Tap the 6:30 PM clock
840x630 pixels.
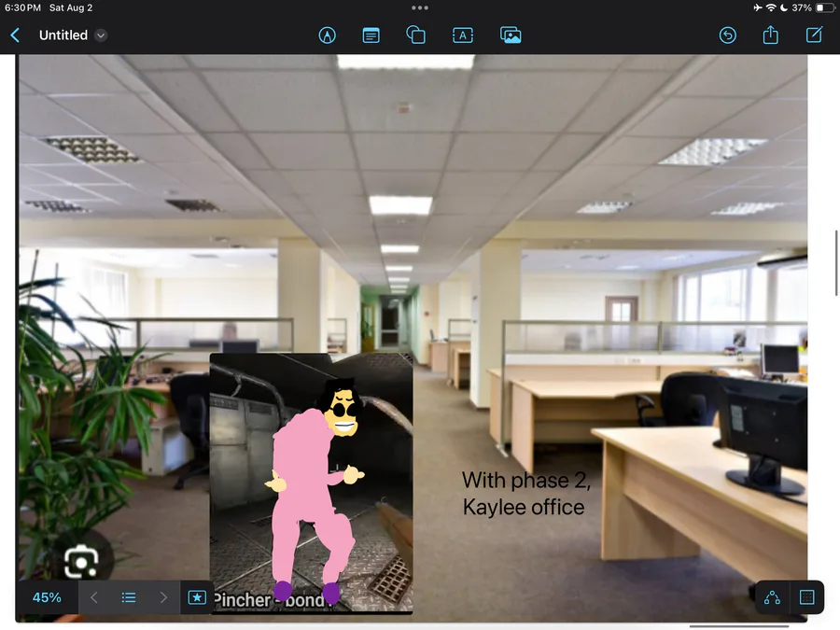tap(22, 8)
